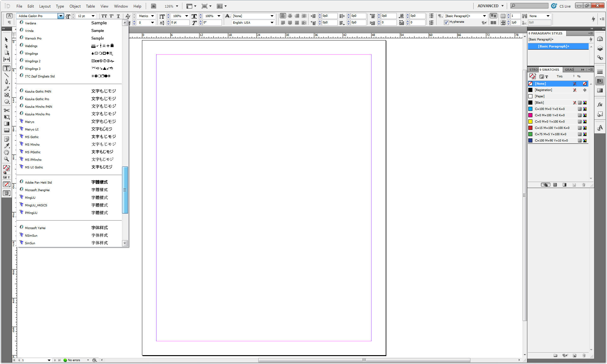Select the C=15 M=100 Y=100 K=0 swatch
Viewport: 607px width, 364px height.
(558, 128)
